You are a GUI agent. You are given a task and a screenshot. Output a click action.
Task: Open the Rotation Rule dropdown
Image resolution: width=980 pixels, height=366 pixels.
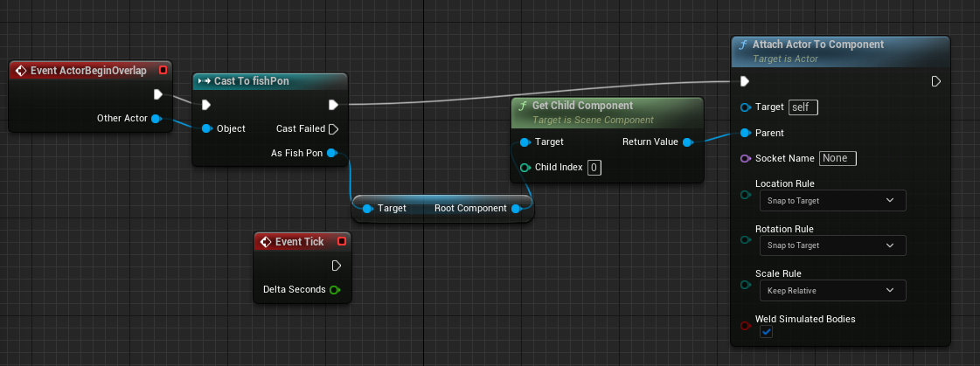[x=832, y=245]
